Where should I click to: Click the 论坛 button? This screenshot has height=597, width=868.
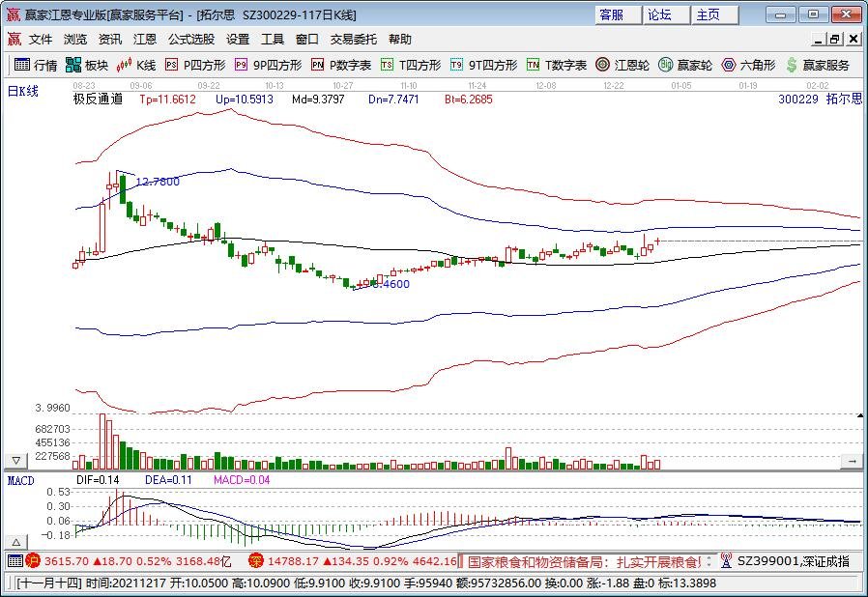[667, 14]
